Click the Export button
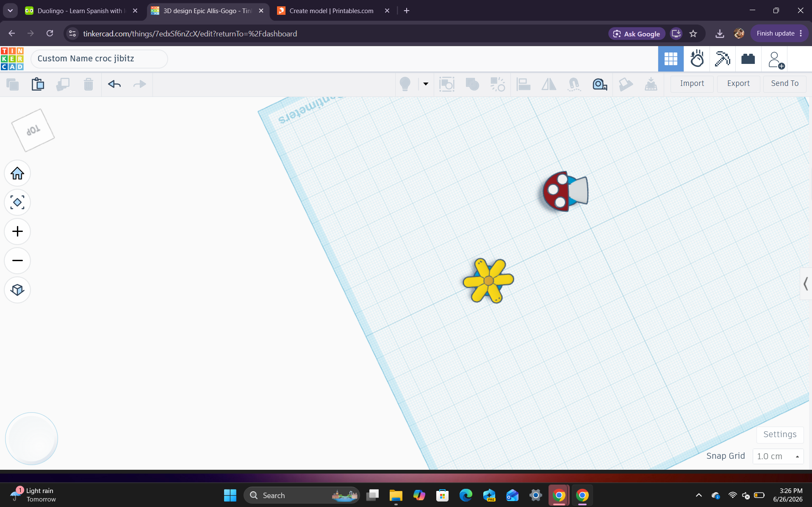 click(738, 83)
